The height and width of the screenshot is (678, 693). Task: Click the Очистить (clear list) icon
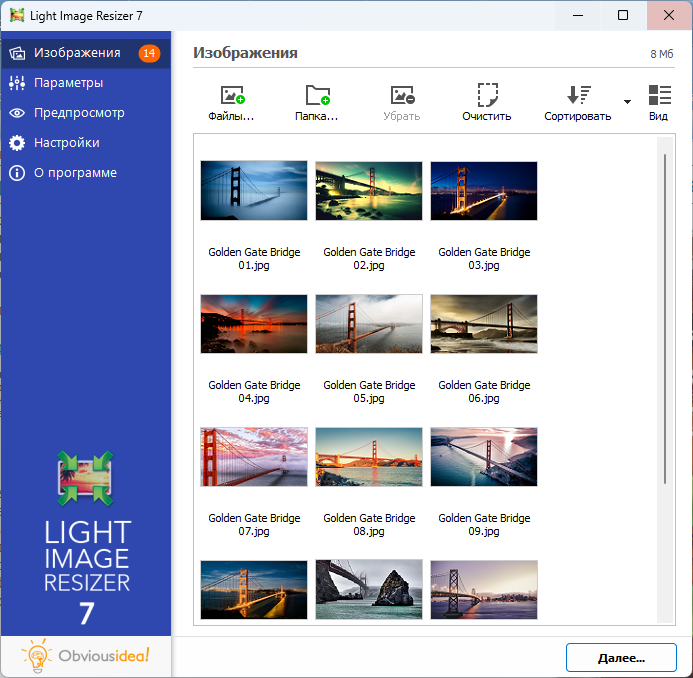(x=487, y=96)
